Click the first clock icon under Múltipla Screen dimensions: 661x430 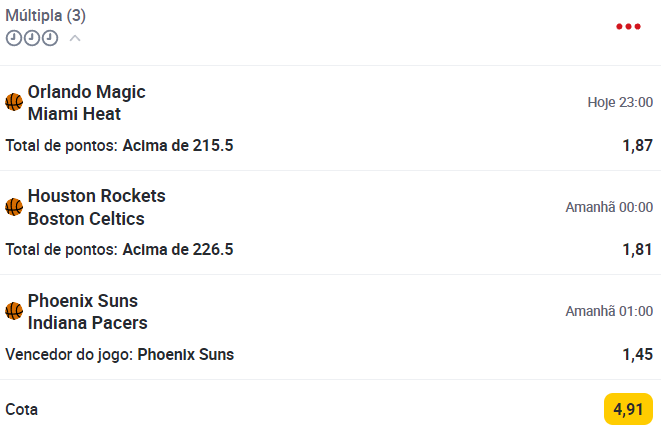point(13,38)
